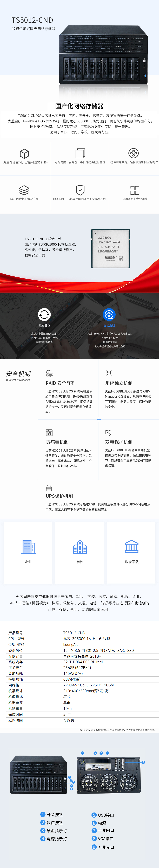This screenshot has width=159, height=868.
Task: Click the 系统独立机制 heading
Action: pos(119,383)
